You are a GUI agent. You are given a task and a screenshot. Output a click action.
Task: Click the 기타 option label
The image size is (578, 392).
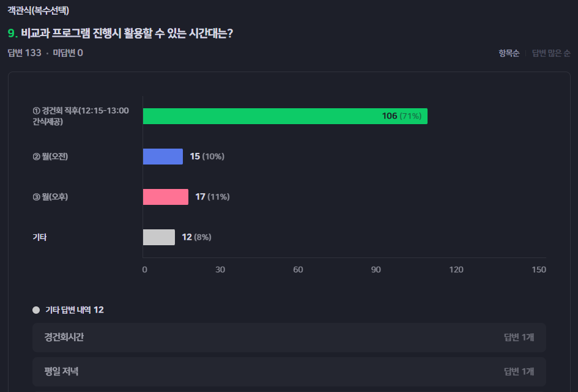39,237
